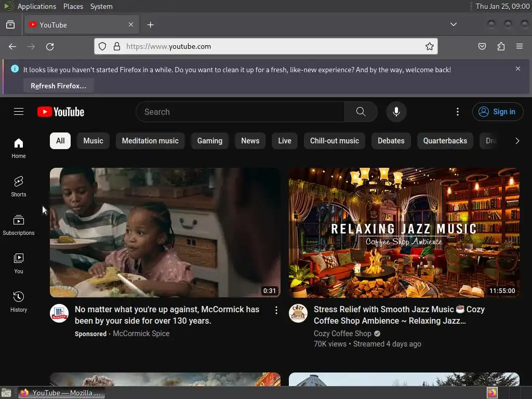Start voice search with the microphone
The height and width of the screenshot is (399, 532).
tap(396, 112)
